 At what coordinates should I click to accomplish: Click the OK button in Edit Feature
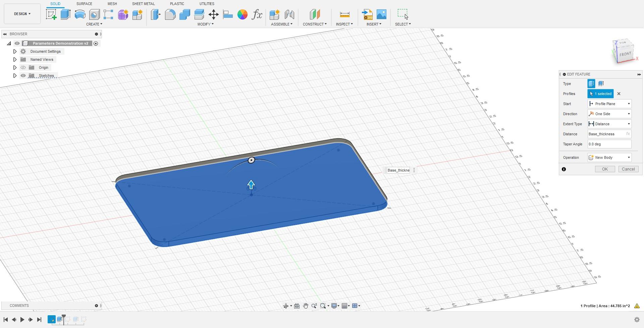click(x=604, y=169)
